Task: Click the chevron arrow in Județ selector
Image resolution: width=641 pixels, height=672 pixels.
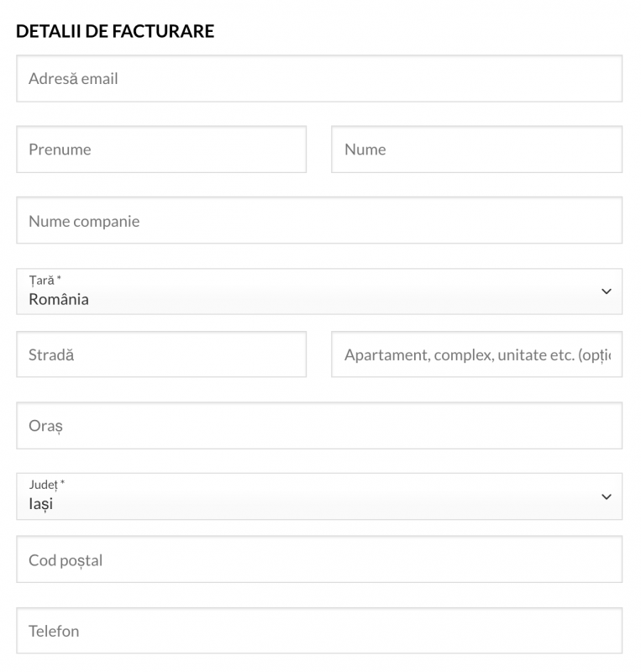Action: [x=607, y=496]
